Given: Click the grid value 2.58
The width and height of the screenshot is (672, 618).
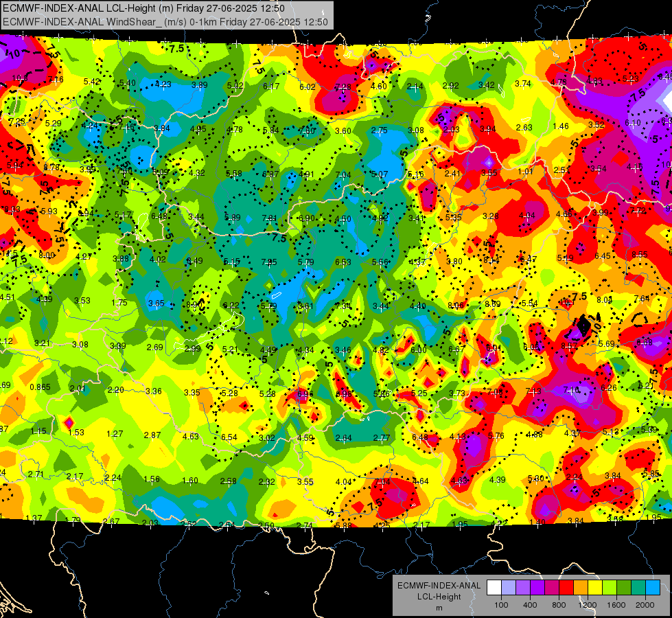Looking at the screenshot, I should (229, 481).
